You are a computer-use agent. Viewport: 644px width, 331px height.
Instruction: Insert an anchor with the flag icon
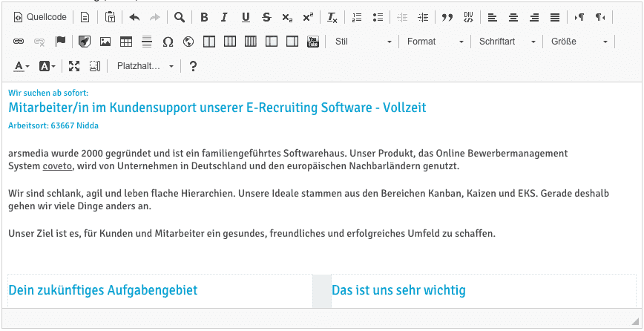click(60, 42)
